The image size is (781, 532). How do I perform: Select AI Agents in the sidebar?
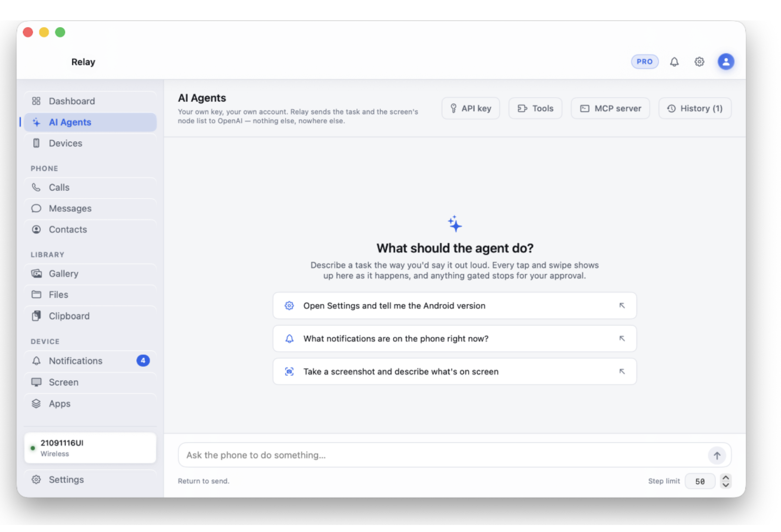[90, 122]
